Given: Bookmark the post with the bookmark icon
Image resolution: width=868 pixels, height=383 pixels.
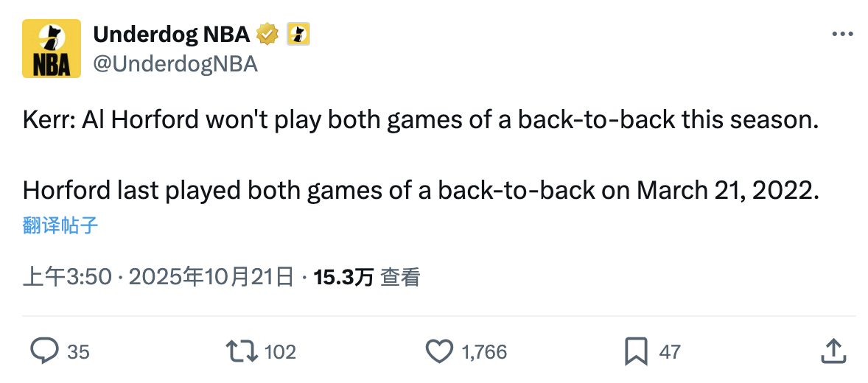Looking at the screenshot, I should tap(635, 351).
